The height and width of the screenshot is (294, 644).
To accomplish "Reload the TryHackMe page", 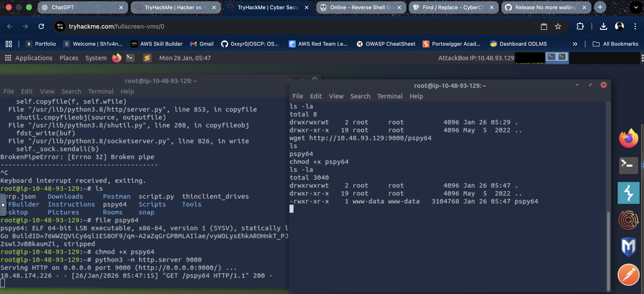I will pos(41,26).
